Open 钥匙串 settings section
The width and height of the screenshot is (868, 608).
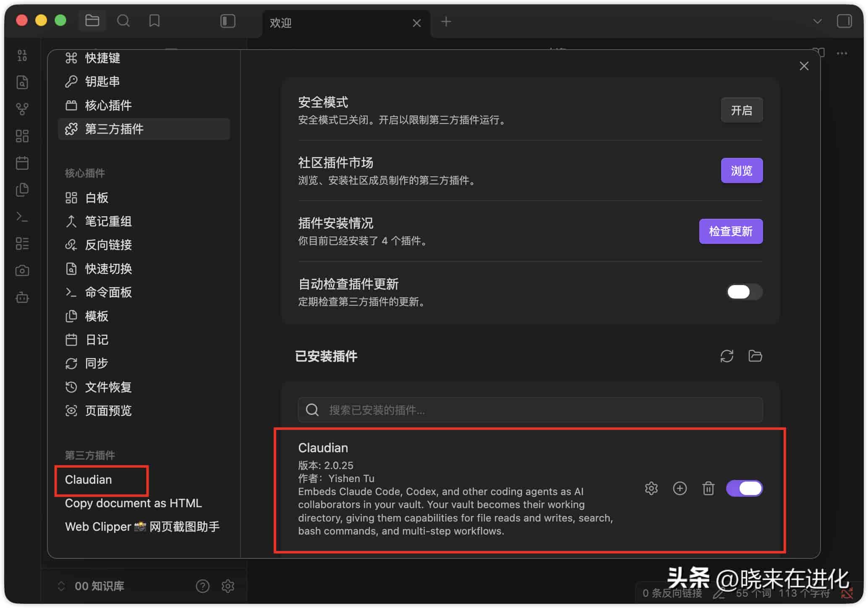click(x=144, y=81)
